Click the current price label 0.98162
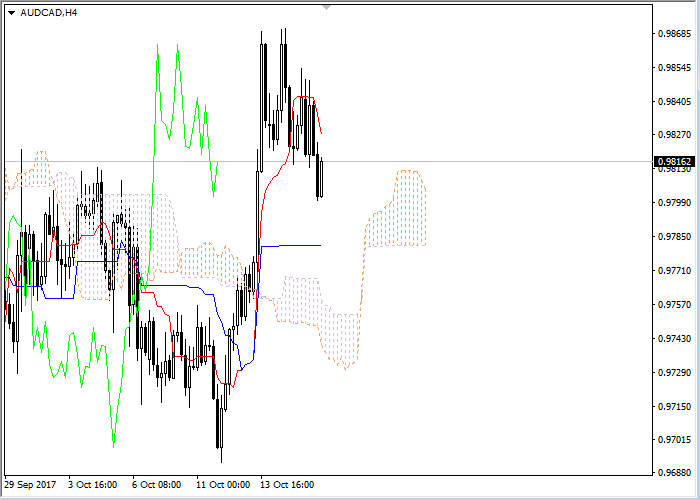This screenshot has height=500, width=700. click(675, 161)
